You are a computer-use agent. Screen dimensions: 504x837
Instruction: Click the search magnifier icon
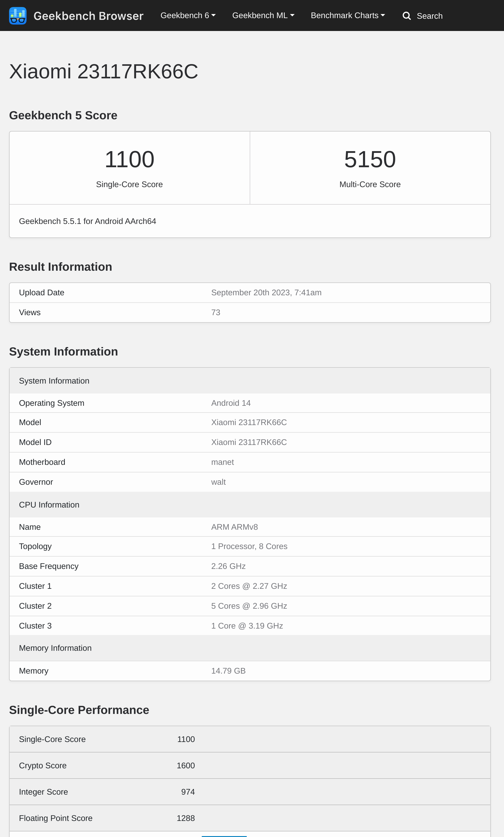click(x=406, y=16)
